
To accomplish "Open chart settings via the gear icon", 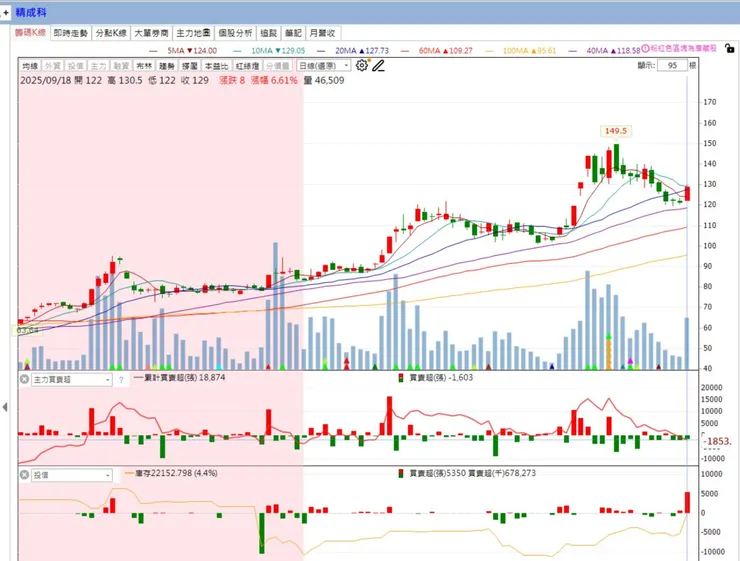I will [362, 66].
